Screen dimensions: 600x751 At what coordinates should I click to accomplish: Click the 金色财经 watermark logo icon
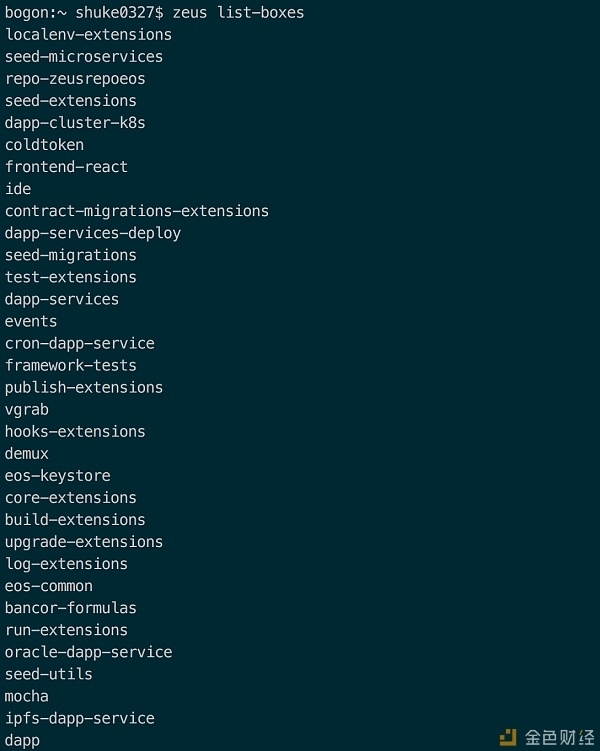point(508,737)
